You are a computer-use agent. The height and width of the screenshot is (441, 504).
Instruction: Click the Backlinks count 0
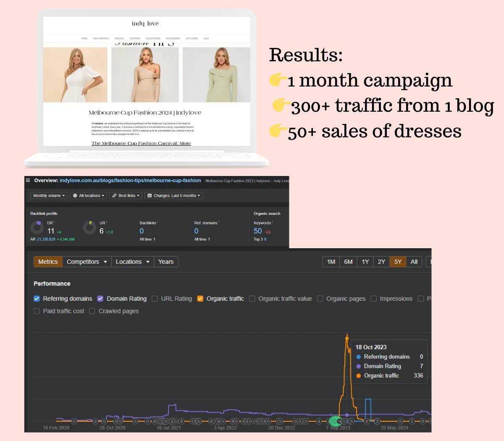(x=142, y=231)
